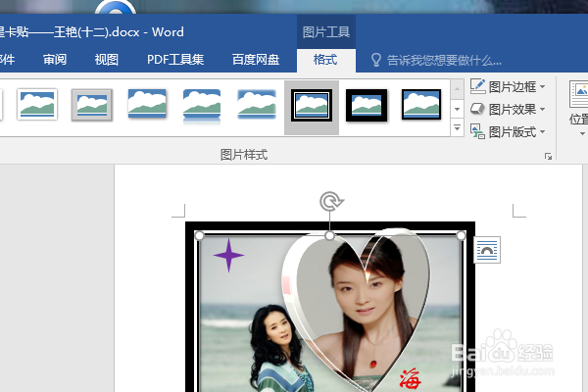Click the 图片工具 contextual tab header

[x=326, y=32]
